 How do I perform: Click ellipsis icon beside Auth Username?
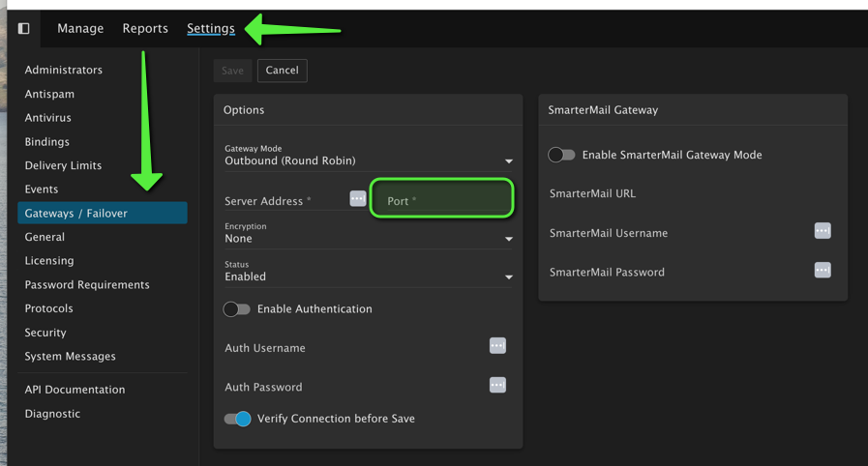(x=497, y=346)
